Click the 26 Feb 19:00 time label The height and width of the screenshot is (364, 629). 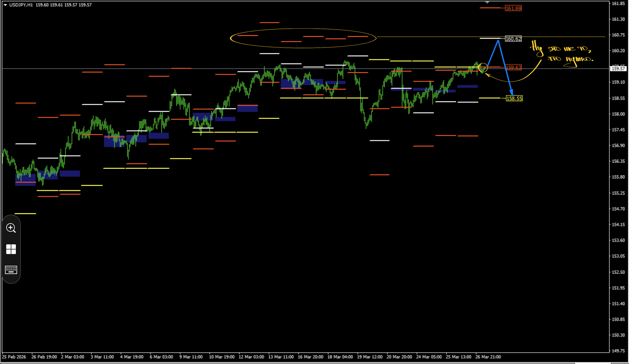point(44,357)
